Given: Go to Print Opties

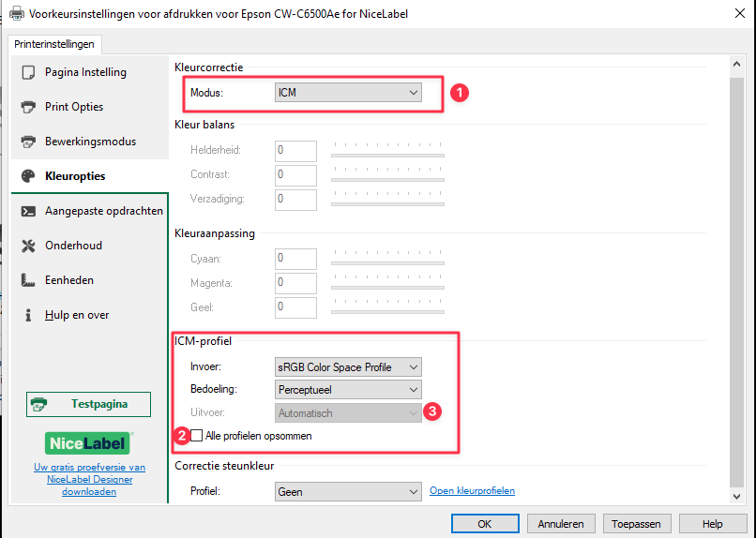Looking at the screenshot, I should pyautogui.click(x=90, y=107).
